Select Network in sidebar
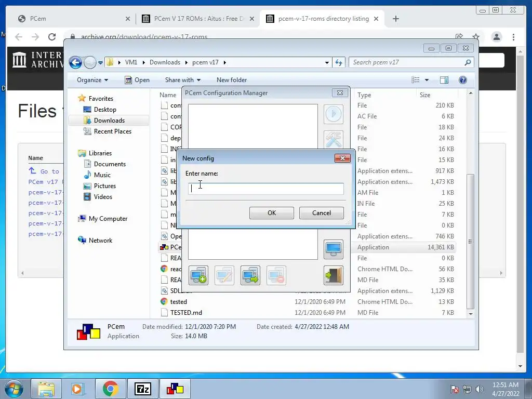The height and width of the screenshot is (399, 532). point(100,240)
